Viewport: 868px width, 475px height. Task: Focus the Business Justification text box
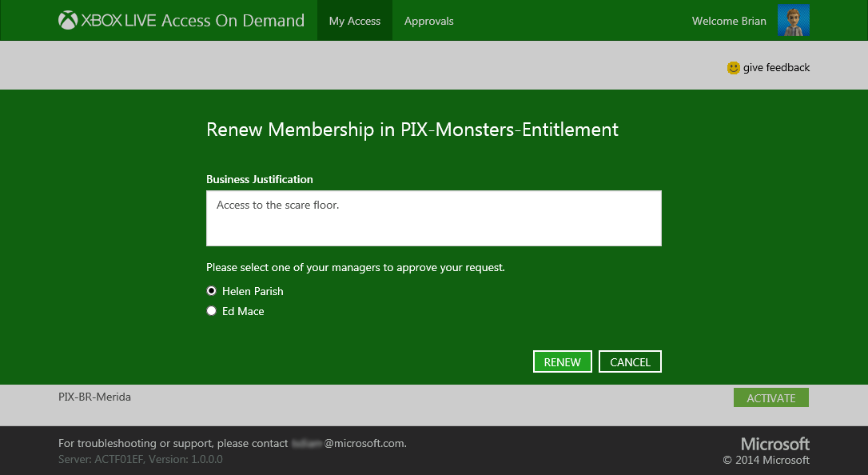click(434, 218)
